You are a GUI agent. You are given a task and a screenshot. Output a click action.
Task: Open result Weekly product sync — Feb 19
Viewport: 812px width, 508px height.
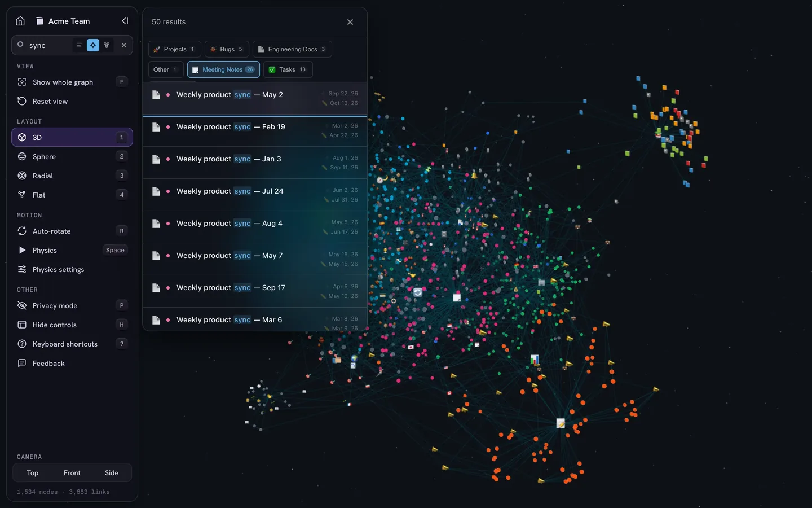tap(255, 131)
